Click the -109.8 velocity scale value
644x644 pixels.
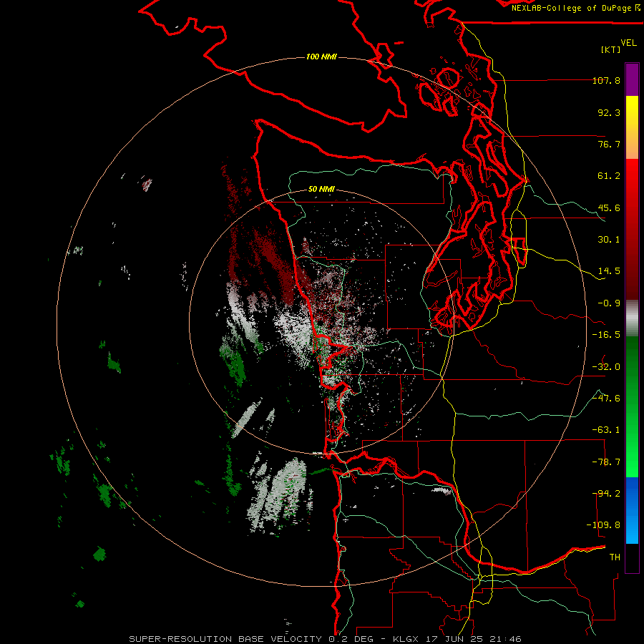(603, 525)
